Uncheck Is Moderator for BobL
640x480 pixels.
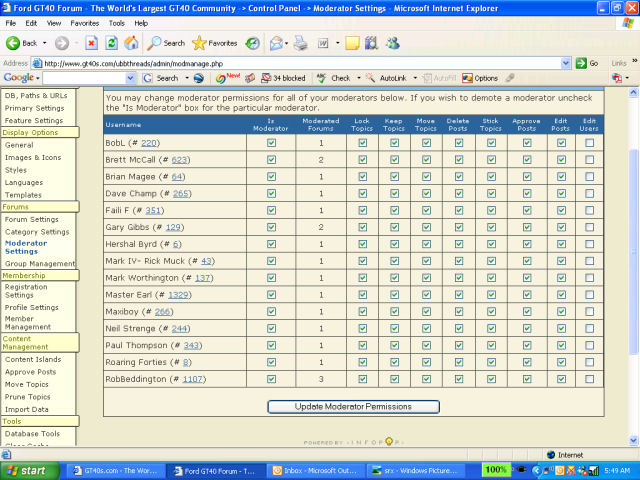coord(271,143)
